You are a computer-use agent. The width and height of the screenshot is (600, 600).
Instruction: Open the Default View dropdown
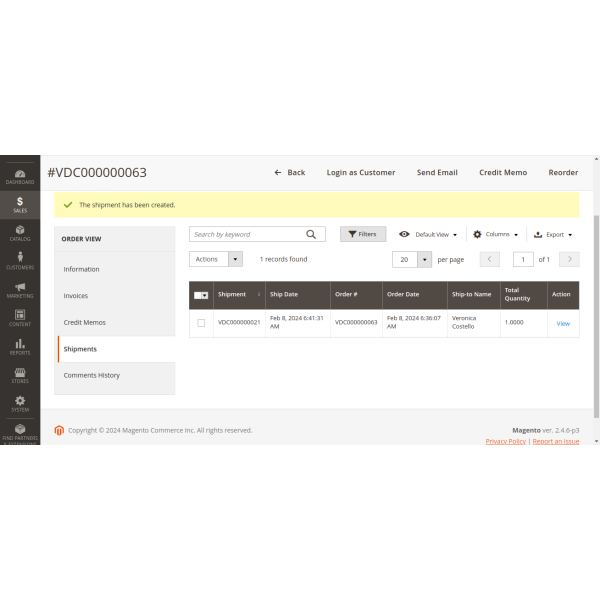428,234
